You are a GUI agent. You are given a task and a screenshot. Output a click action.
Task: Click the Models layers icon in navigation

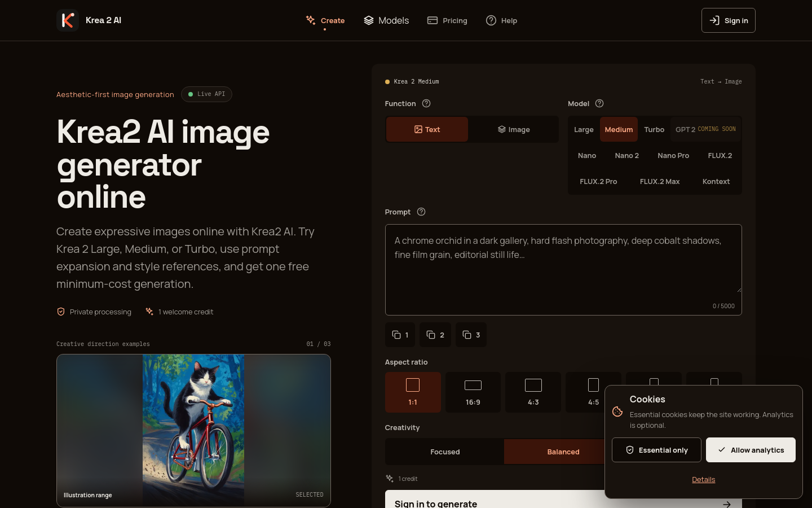[369, 20]
